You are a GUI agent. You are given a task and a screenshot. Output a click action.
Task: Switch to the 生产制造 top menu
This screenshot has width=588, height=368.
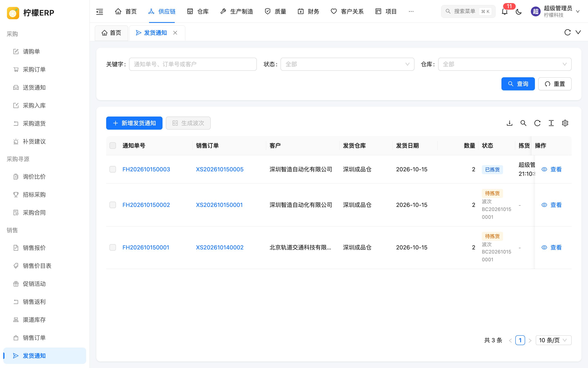pos(237,11)
